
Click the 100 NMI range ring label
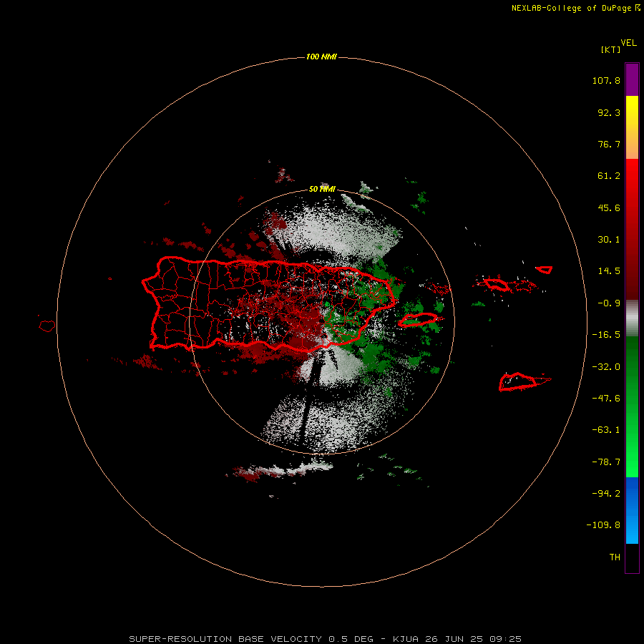click(x=321, y=57)
